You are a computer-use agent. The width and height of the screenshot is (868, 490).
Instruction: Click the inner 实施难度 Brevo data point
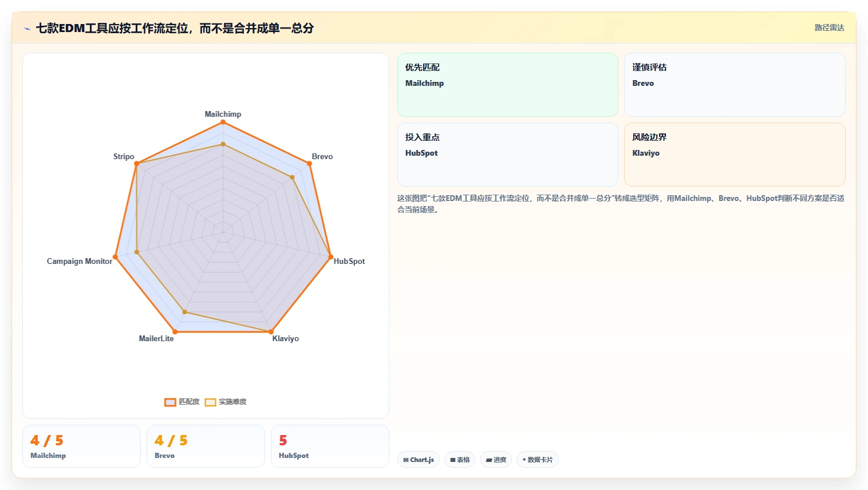(x=293, y=177)
